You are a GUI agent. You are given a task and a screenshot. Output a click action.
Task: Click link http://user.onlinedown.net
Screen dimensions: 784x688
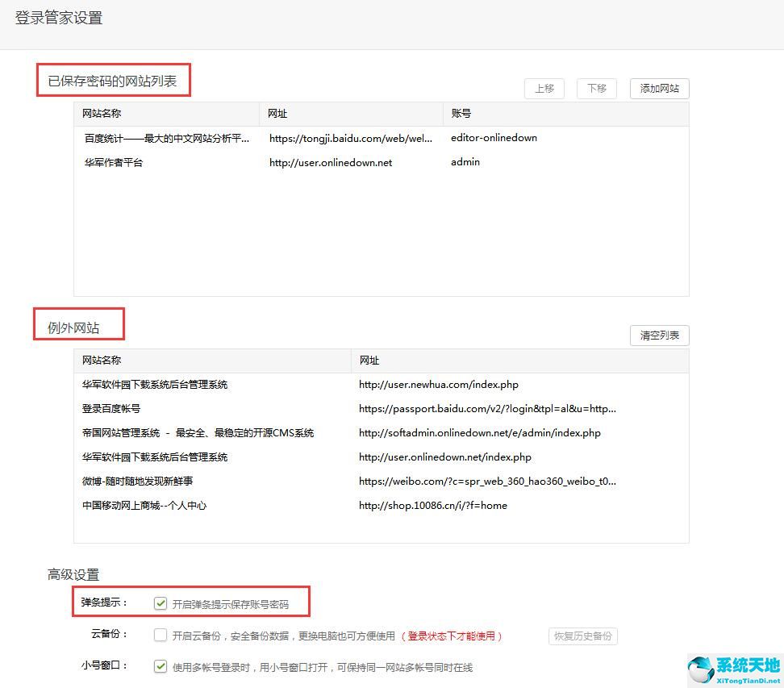[x=330, y=162]
